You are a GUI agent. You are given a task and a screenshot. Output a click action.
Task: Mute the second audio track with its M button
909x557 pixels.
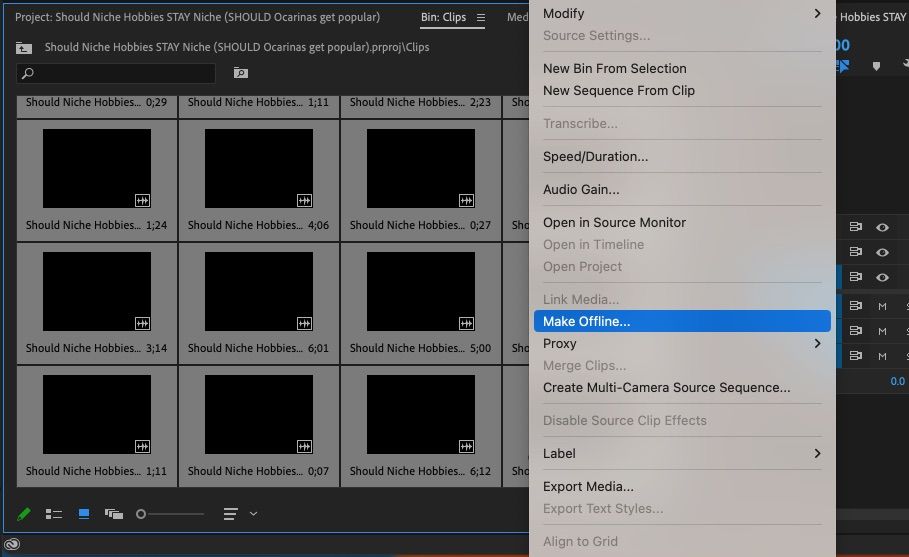click(882, 331)
